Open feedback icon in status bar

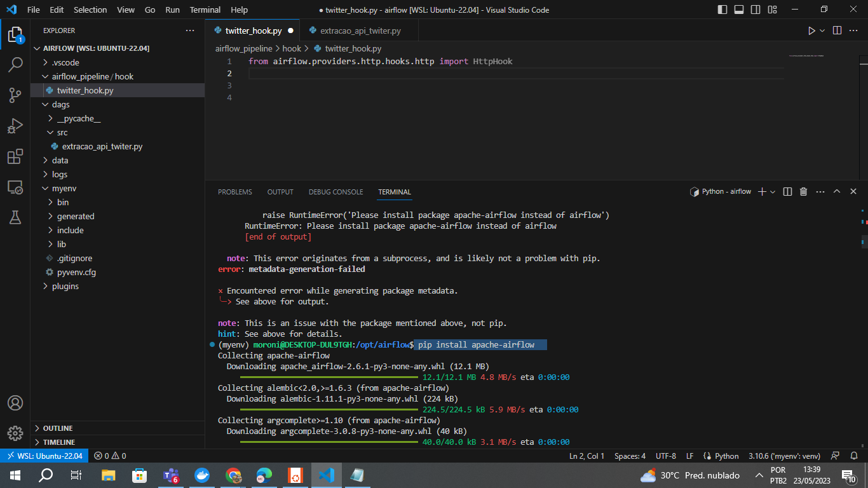836,456
